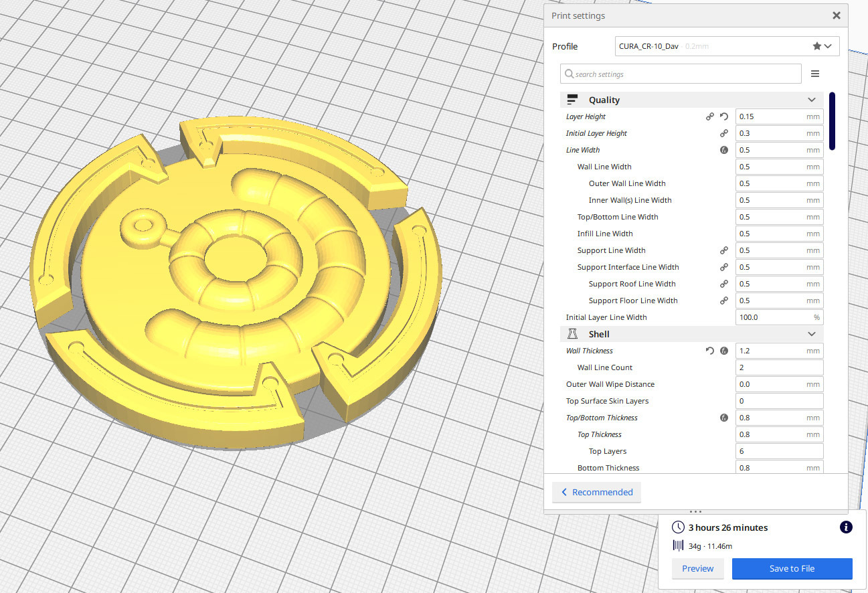Click the link icon for Initial Layer Height
The height and width of the screenshot is (593, 868).
click(x=723, y=133)
